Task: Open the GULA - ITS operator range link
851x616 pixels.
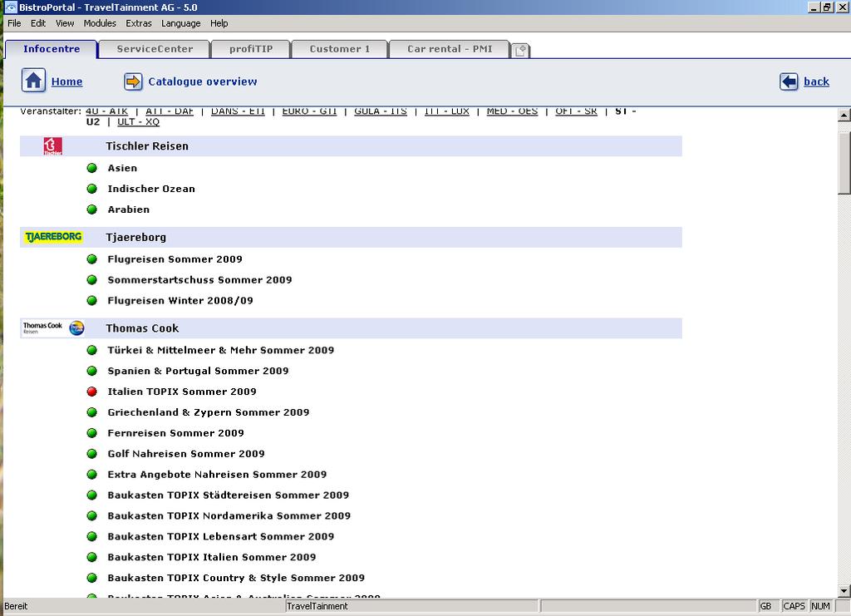Action: pos(381,111)
